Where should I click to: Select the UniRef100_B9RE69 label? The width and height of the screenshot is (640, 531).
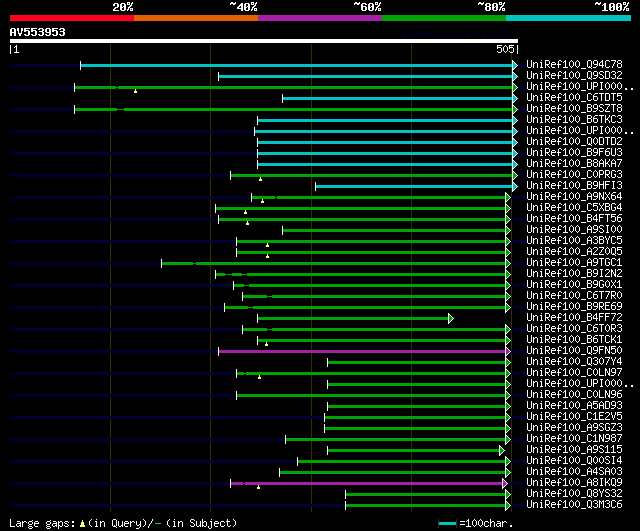pos(574,307)
